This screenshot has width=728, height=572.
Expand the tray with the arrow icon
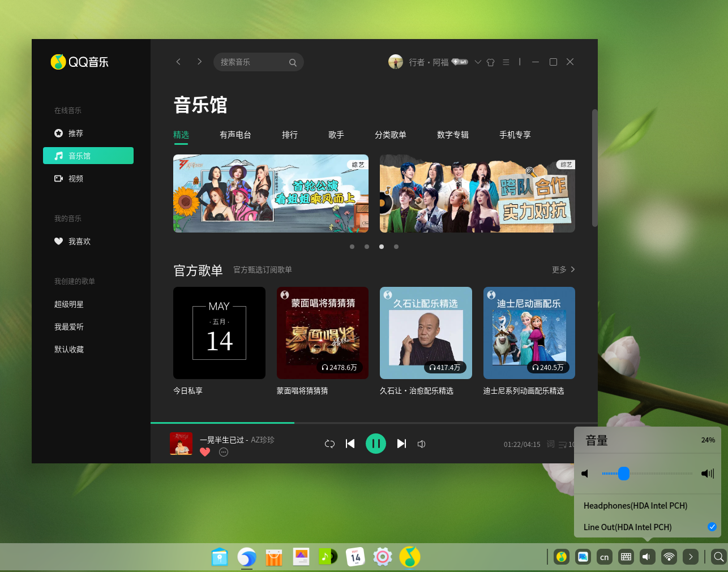(691, 557)
